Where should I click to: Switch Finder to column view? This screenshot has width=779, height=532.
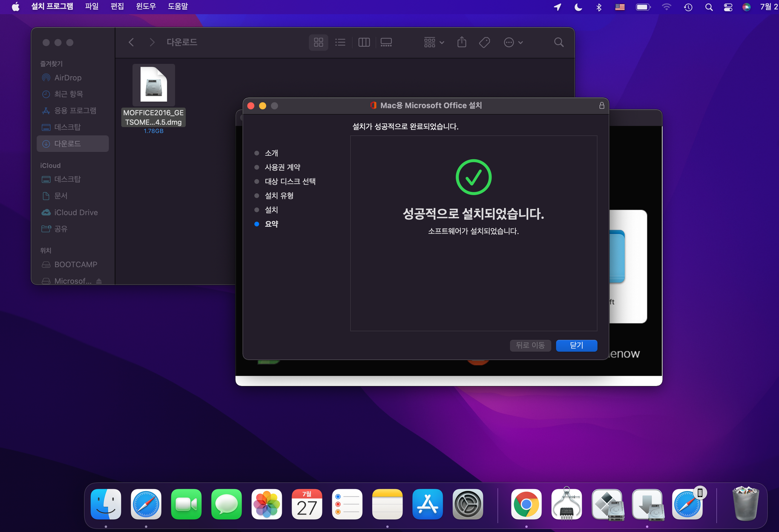(364, 42)
